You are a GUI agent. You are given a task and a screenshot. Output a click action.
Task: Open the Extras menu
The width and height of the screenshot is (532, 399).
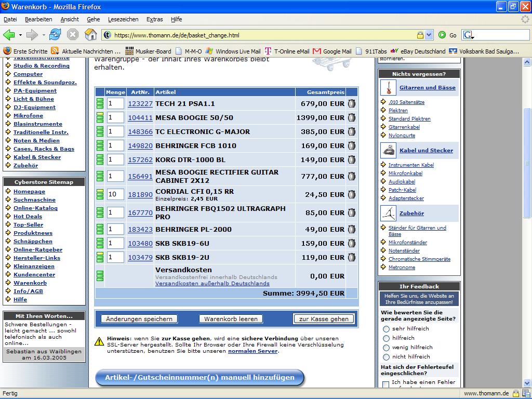point(155,19)
